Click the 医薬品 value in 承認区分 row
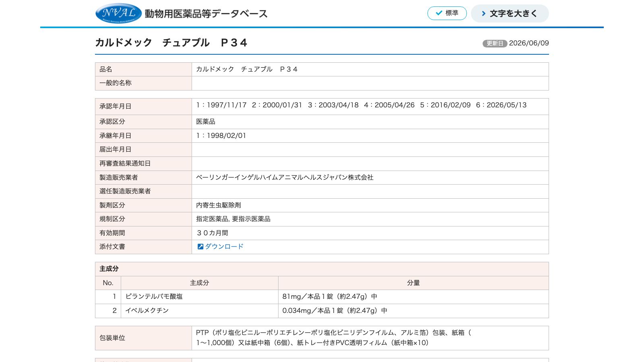644x362 pixels. click(206, 121)
